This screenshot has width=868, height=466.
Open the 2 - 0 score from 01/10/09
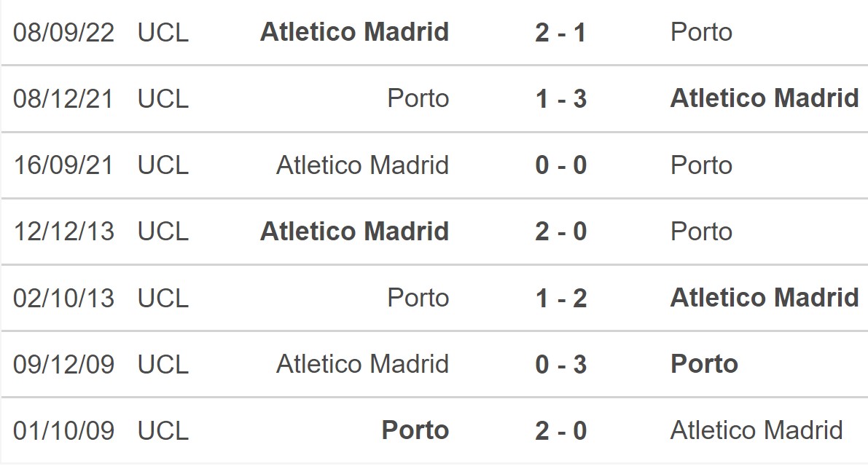(x=560, y=431)
